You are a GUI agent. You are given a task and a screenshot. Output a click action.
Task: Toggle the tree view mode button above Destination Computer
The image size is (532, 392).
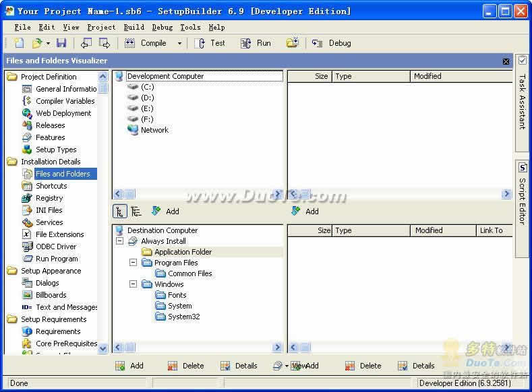120,211
